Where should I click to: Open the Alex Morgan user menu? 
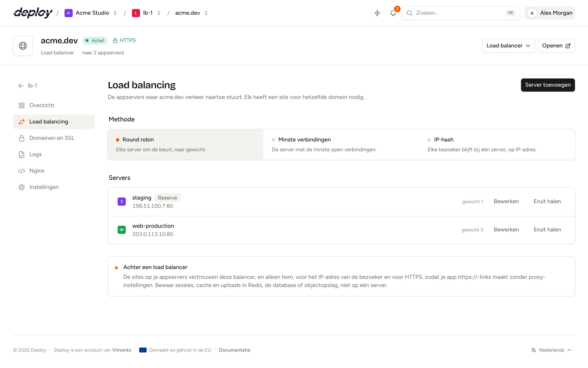[x=550, y=13]
